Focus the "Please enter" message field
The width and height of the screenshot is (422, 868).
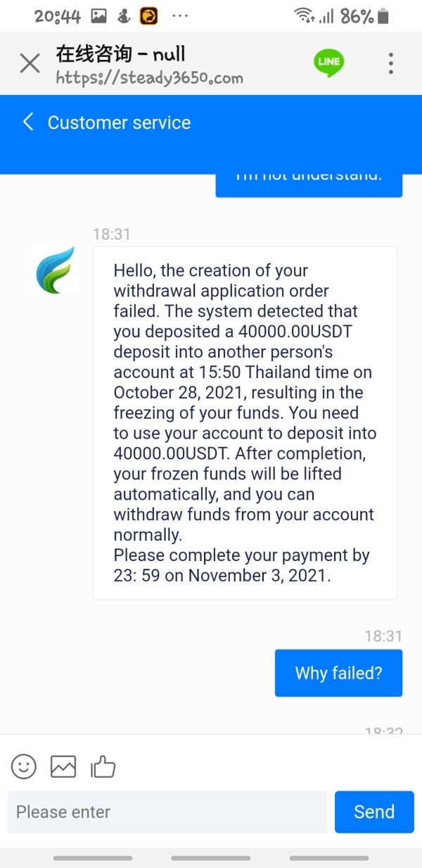point(167,812)
